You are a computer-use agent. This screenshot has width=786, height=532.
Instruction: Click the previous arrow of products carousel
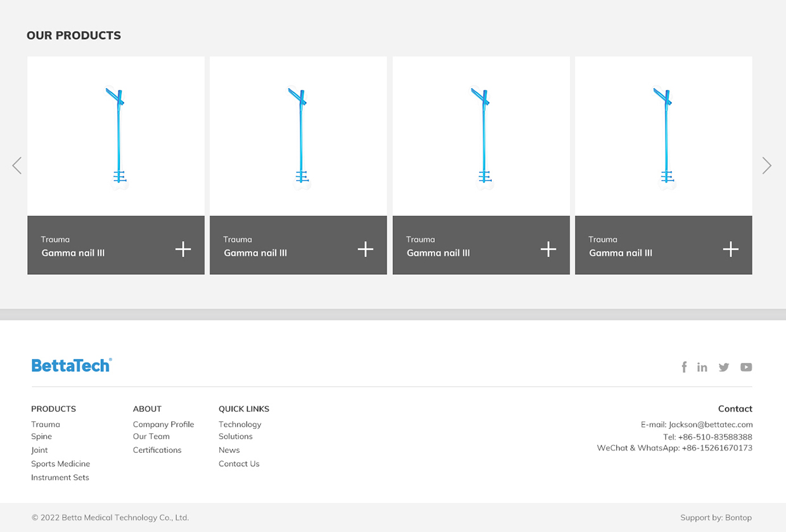coord(17,166)
